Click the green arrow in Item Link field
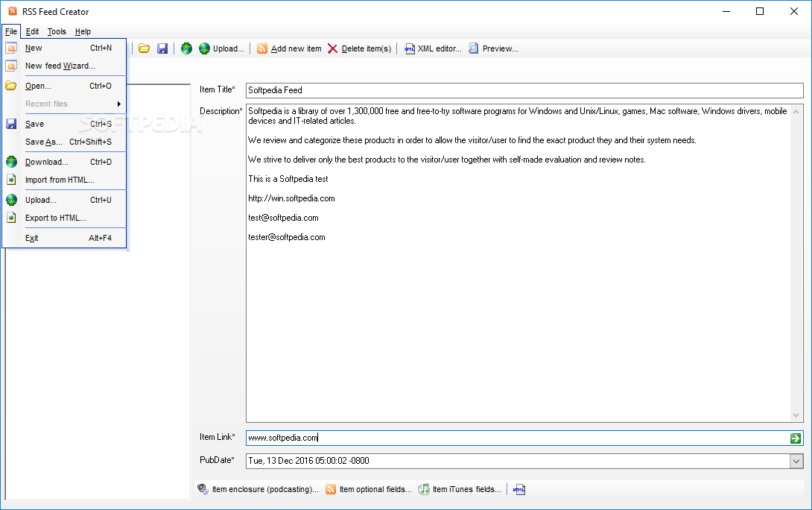This screenshot has height=510, width=812. [x=796, y=438]
